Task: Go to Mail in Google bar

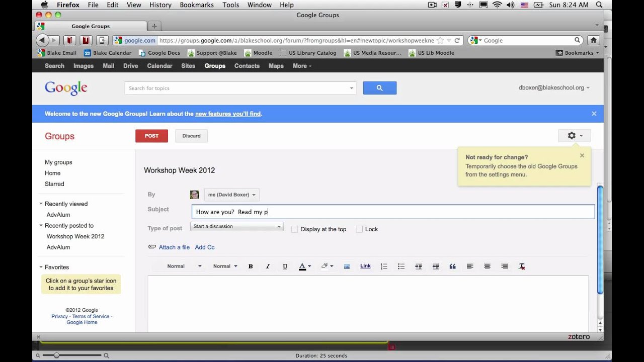Action: [x=109, y=66]
